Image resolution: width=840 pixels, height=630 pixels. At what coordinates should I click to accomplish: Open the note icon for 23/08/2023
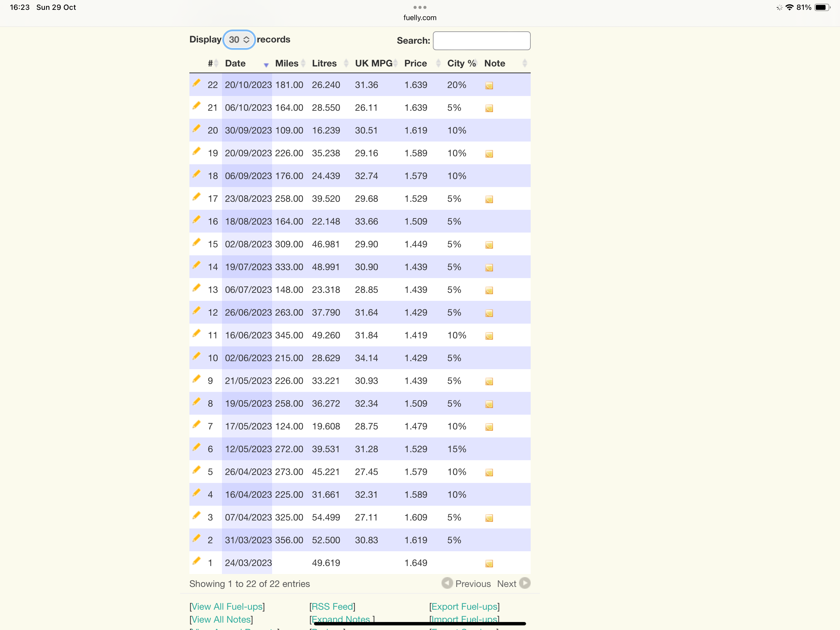coord(489,199)
